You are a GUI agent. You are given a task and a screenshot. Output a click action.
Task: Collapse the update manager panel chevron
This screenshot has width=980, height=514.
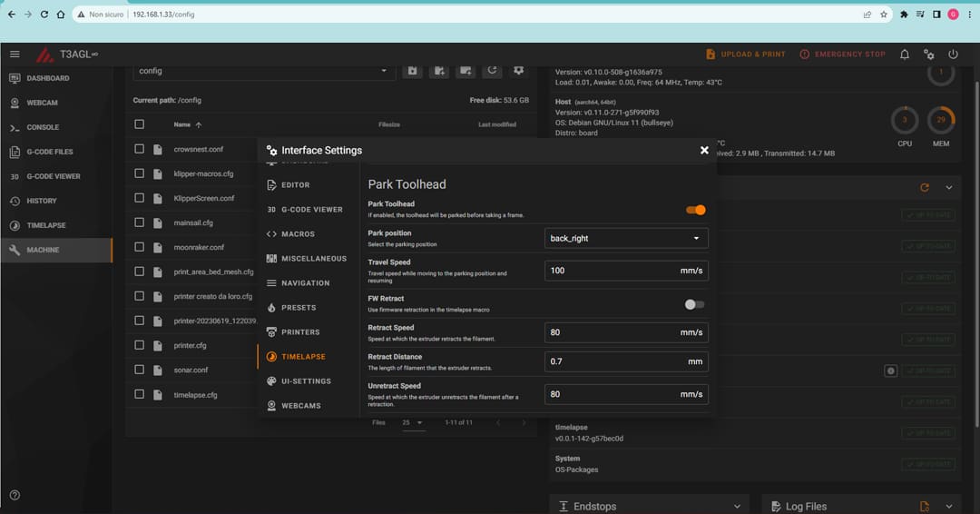[949, 188]
